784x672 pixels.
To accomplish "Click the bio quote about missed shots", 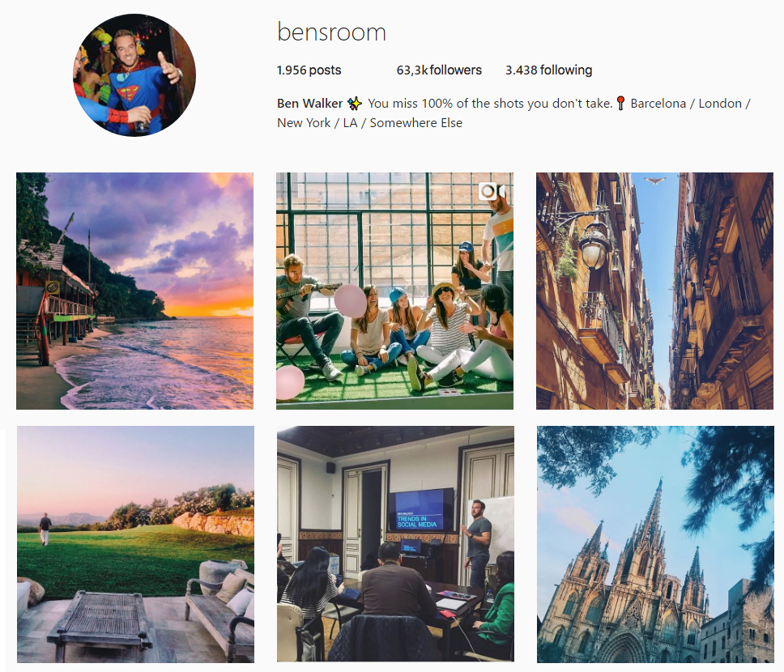I will coord(490,104).
